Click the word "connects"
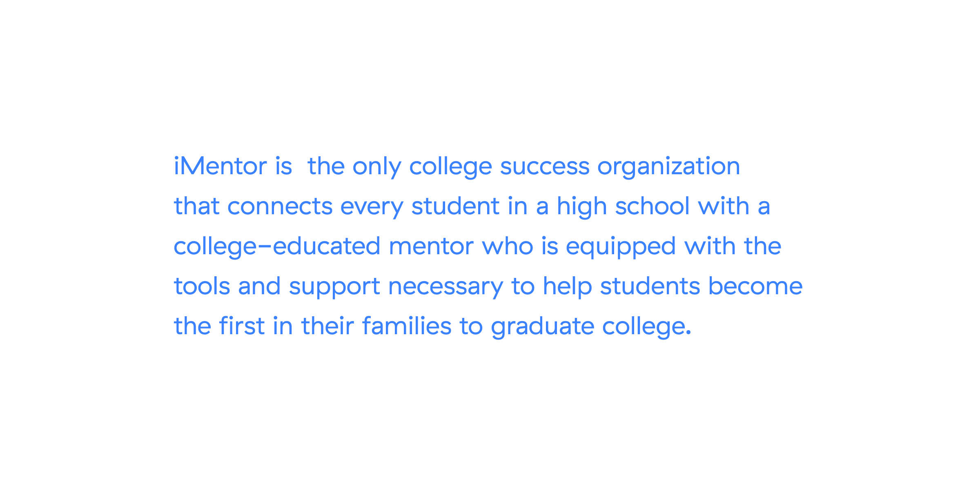Viewport: 980px width, 495px height. pyautogui.click(x=280, y=206)
